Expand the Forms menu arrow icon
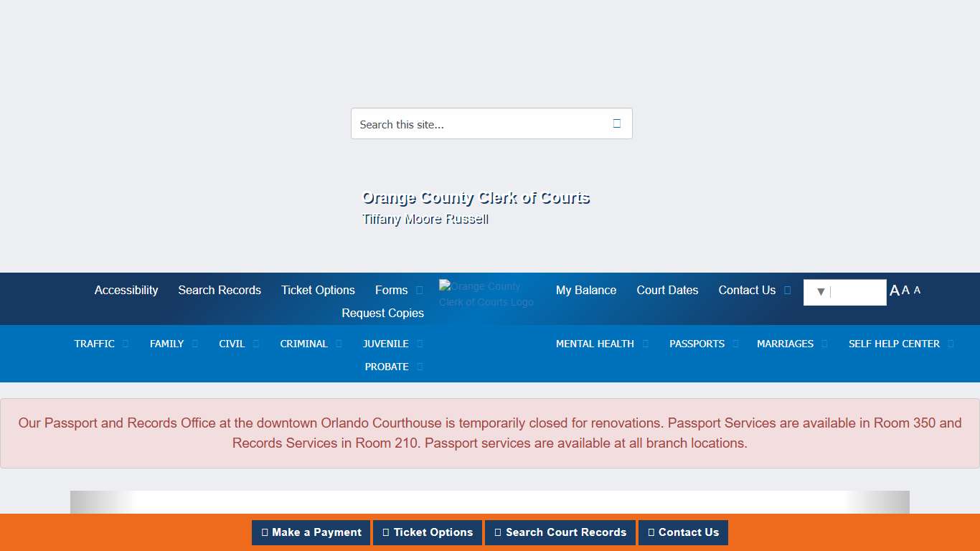 pos(420,291)
